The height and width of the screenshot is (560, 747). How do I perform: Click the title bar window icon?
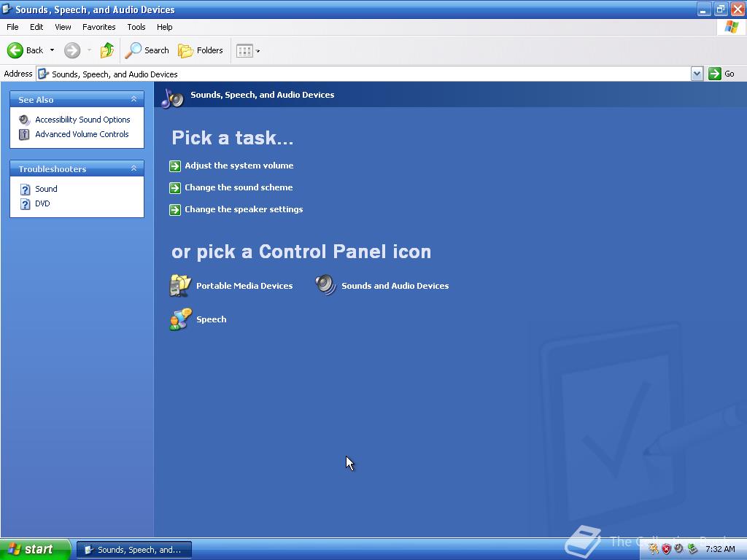[7, 9]
